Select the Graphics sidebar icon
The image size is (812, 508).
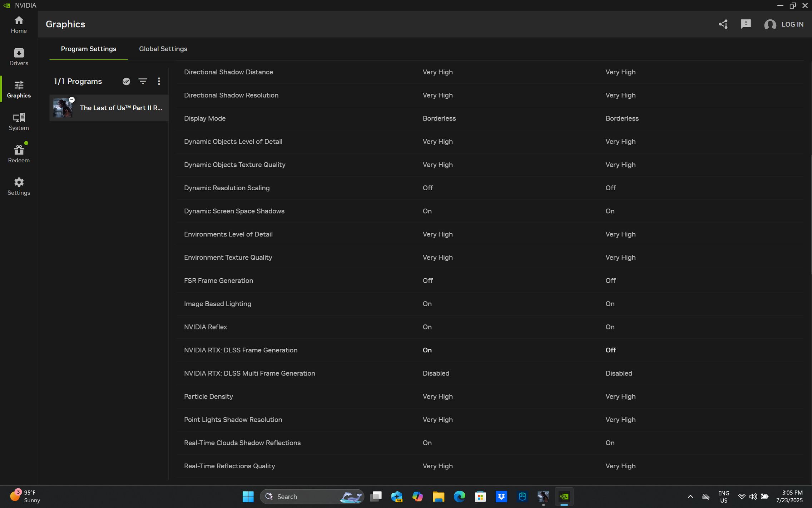19,89
